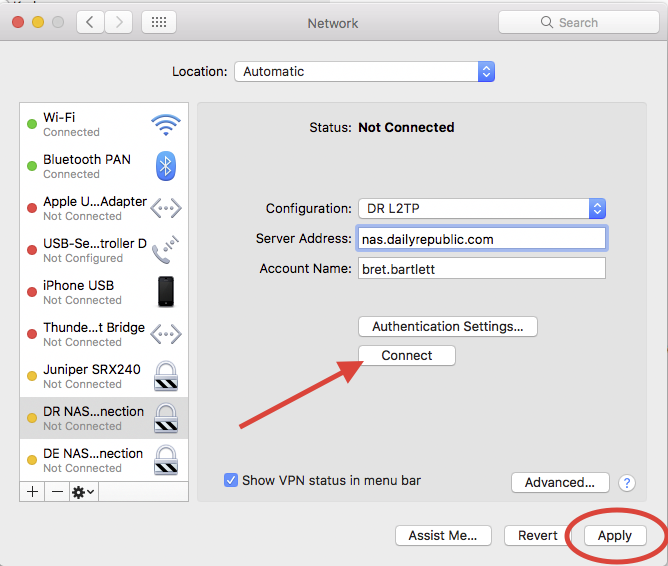668x566 pixels.
Task: Click the Advanced button
Action: tap(560, 483)
